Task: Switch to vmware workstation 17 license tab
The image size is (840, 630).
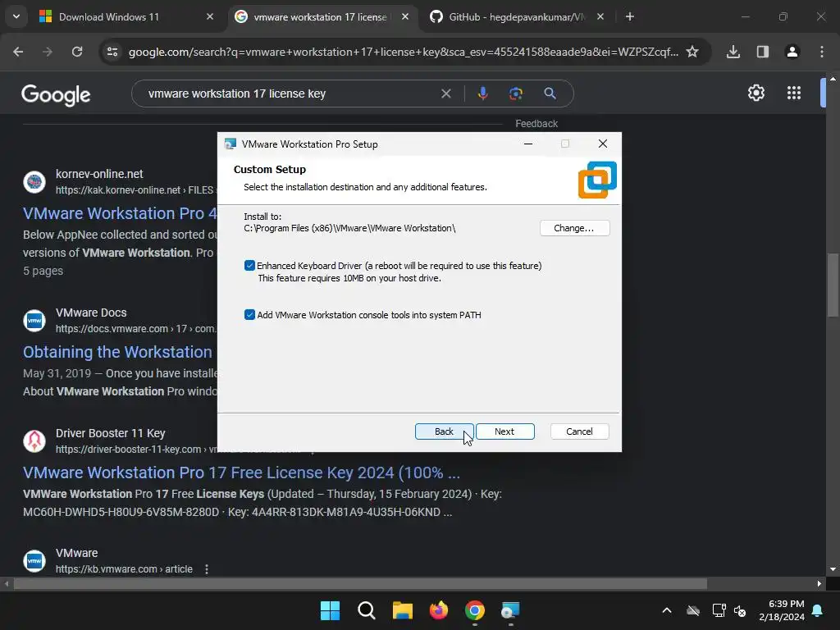Action: pos(320,17)
